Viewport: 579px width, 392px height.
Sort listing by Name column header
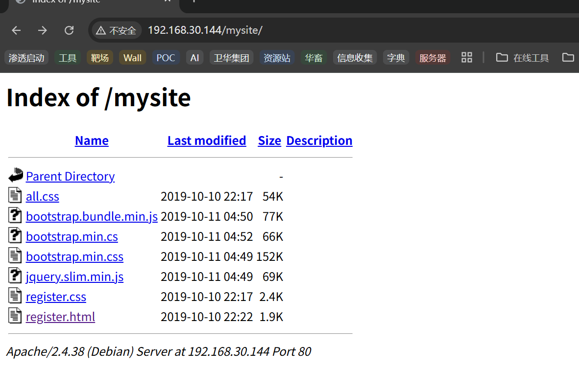point(92,140)
